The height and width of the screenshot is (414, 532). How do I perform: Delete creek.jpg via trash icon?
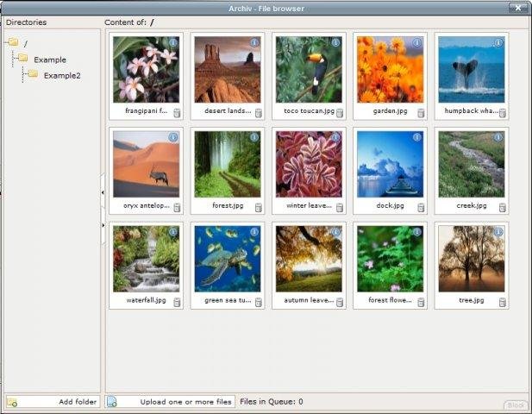(x=503, y=208)
